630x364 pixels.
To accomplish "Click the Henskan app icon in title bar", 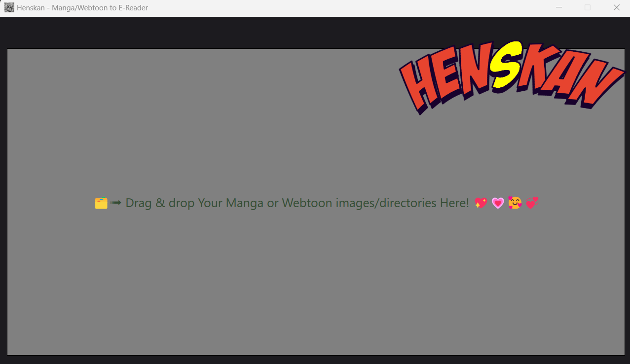I will point(9,7).
